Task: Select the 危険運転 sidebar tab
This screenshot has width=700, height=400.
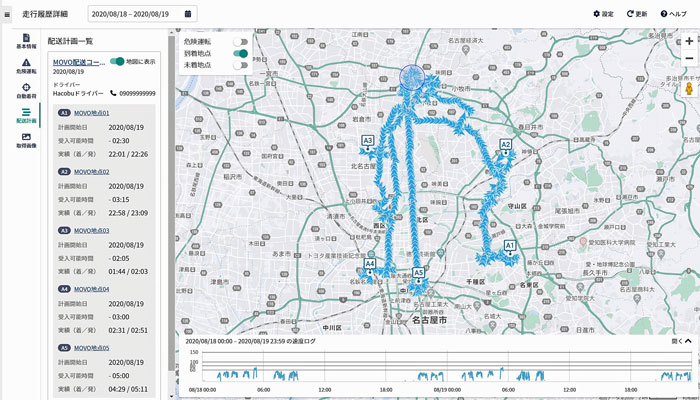Action: pos(26,66)
